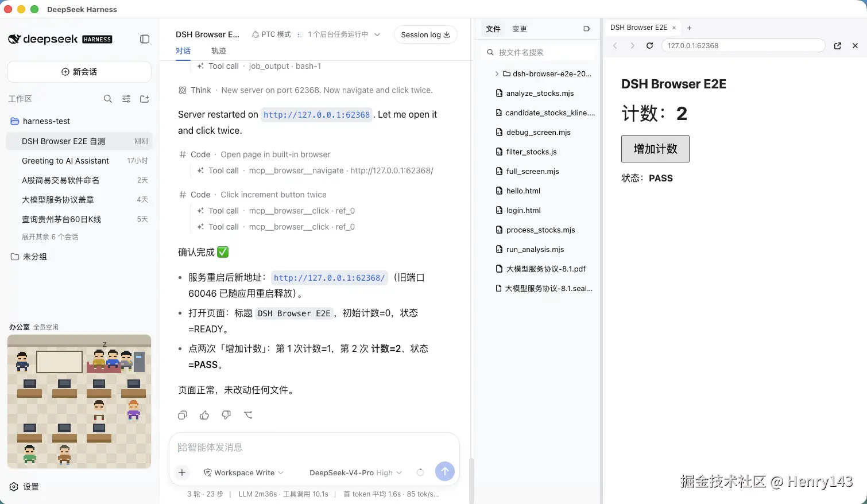Viewport: 867px width, 504px height.
Task: Open the http://127.0.0.1:62368 link after 'Server restarted on'
Action: coord(317,115)
